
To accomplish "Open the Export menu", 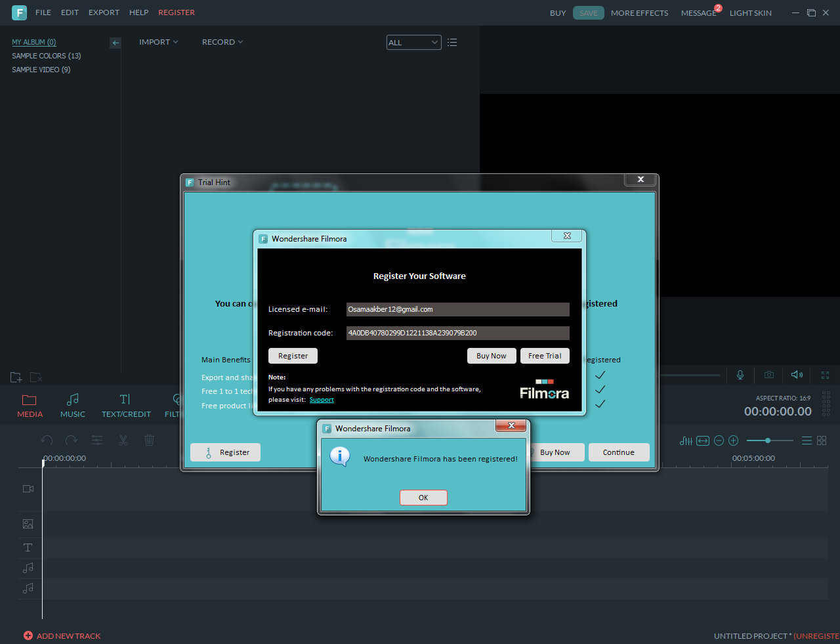I will 104,12.
